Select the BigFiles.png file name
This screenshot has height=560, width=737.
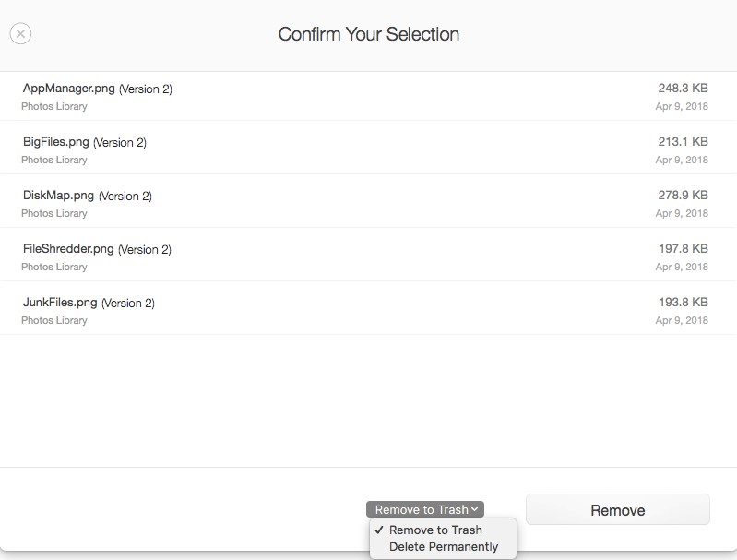pyautogui.click(x=56, y=142)
